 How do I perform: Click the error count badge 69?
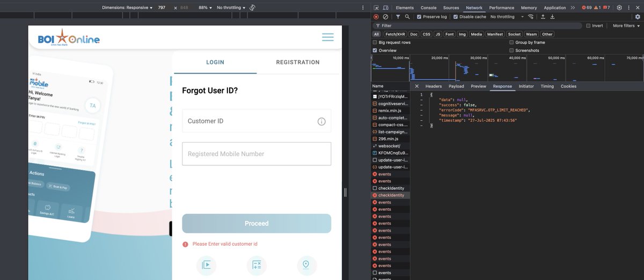click(587, 8)
